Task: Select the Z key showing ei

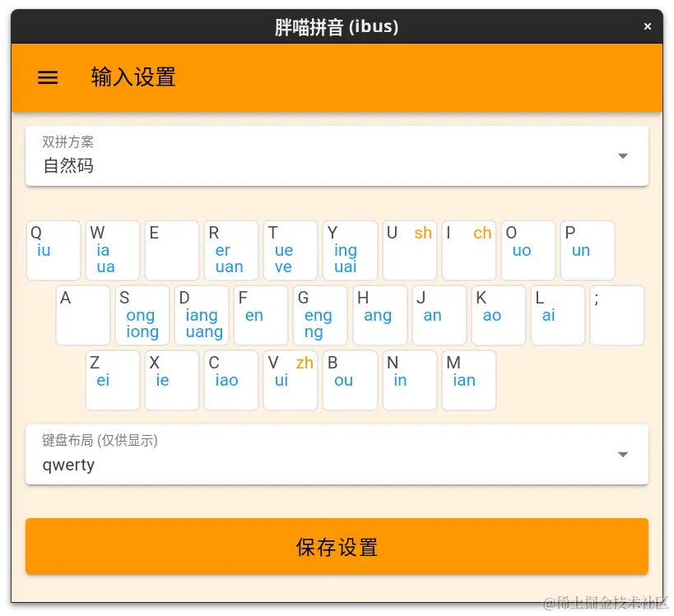Action: coord(112,380)
